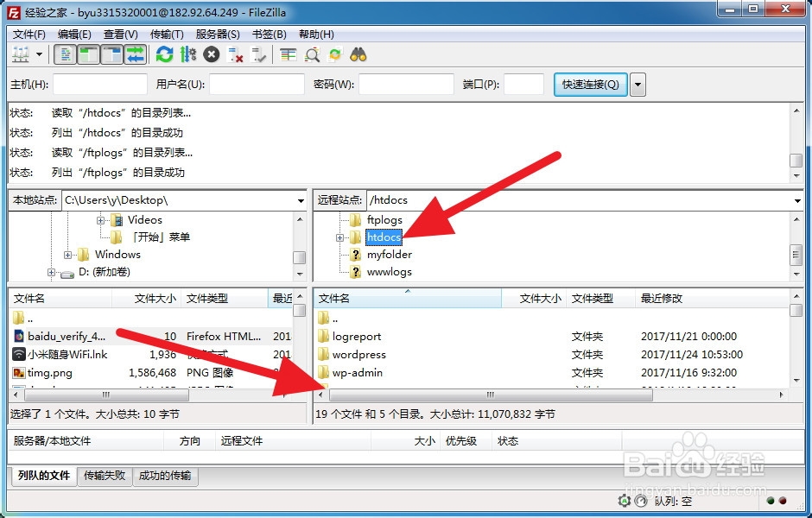Focus the 端口(P) port field
This screenshot has width=812, height=518.
pos(524,85)
